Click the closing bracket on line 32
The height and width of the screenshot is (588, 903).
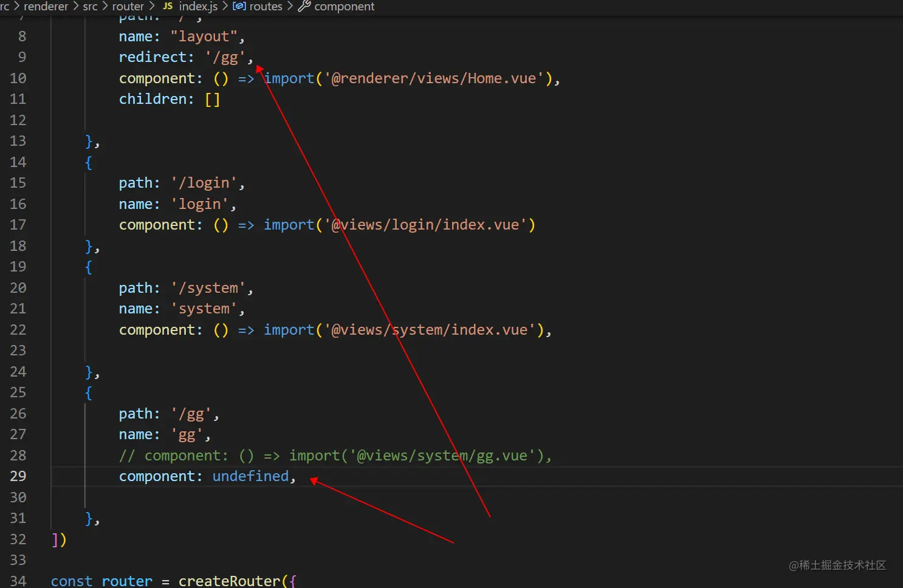pos(55,539)
